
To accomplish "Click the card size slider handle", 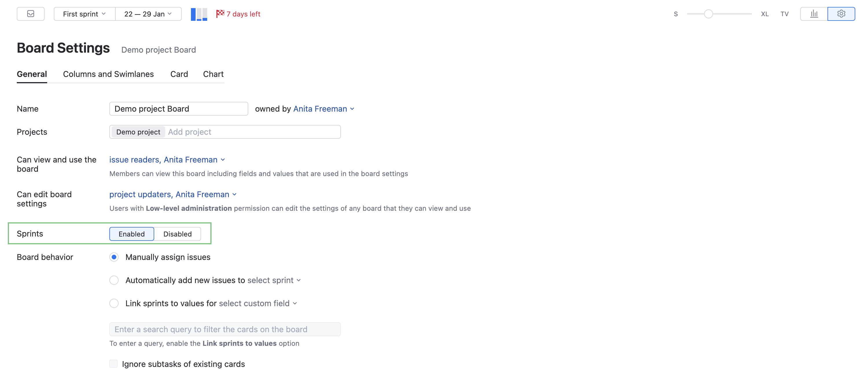I will tap(708, 14).
